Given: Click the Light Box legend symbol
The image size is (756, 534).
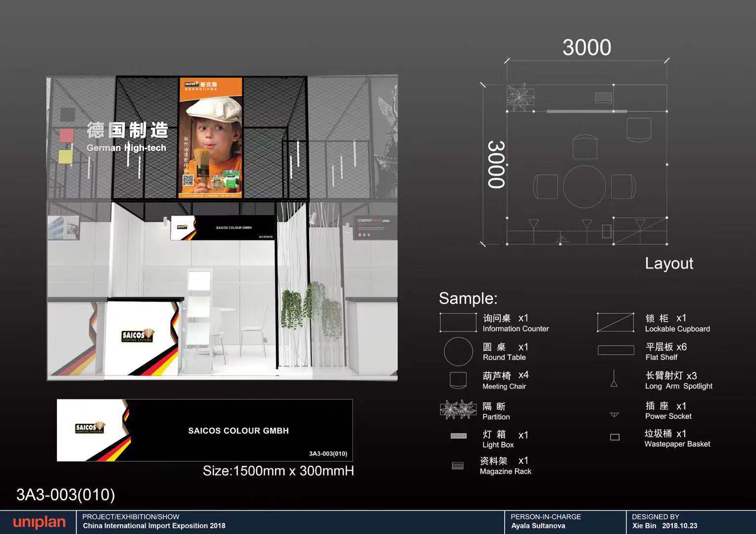Looking at the screenshot, I should coord(459,436).
